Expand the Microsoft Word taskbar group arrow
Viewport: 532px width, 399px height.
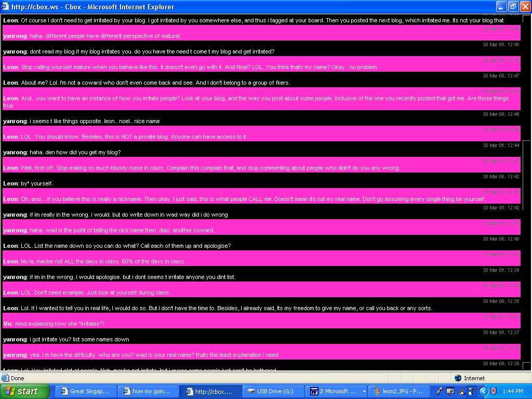click(x=364, y=392)
